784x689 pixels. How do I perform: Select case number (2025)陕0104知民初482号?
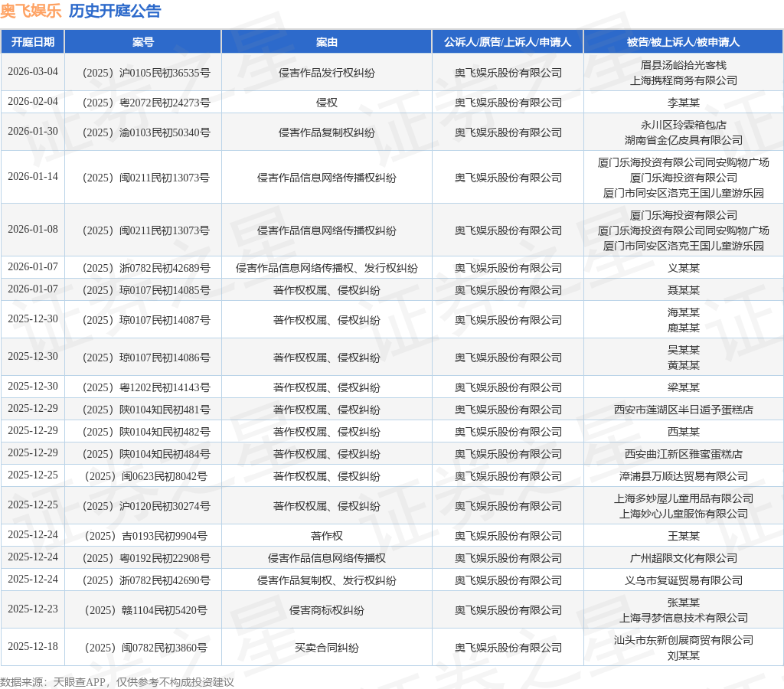(x=146, y=432)
